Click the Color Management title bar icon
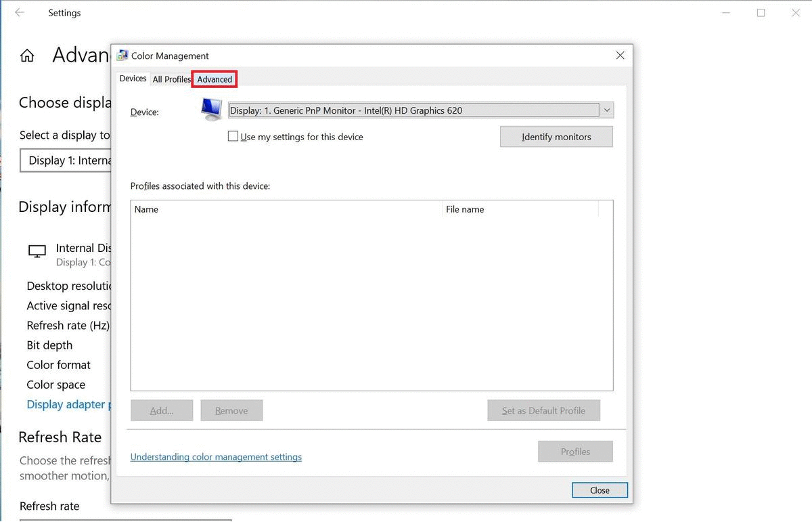 (x=122, y=56)
